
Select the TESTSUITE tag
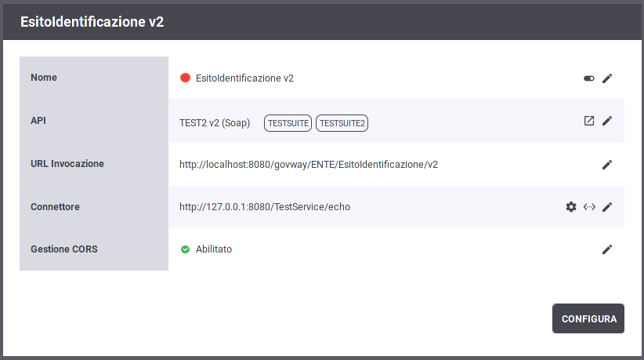pyautogui.click(x=288, y=123)
